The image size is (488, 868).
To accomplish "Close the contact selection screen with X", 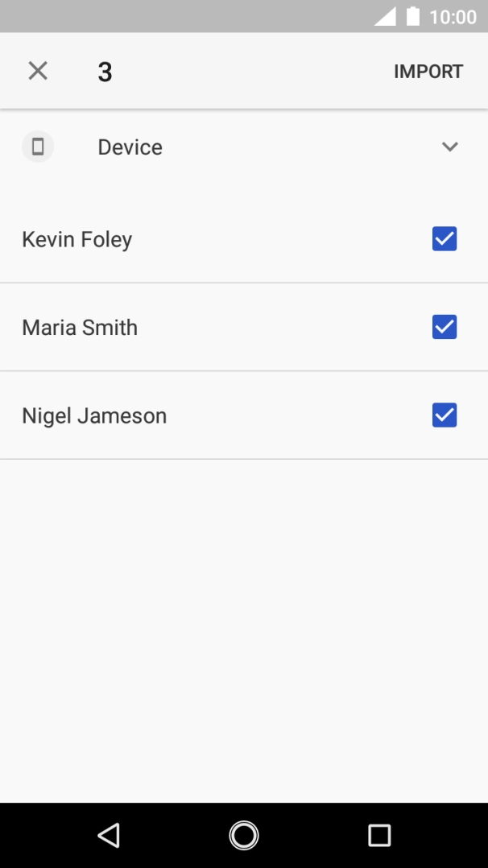I will coord(38,71).
